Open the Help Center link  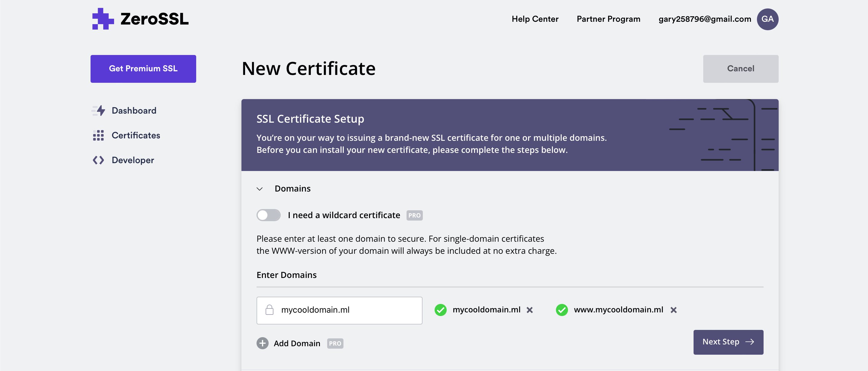pos(535,19)
